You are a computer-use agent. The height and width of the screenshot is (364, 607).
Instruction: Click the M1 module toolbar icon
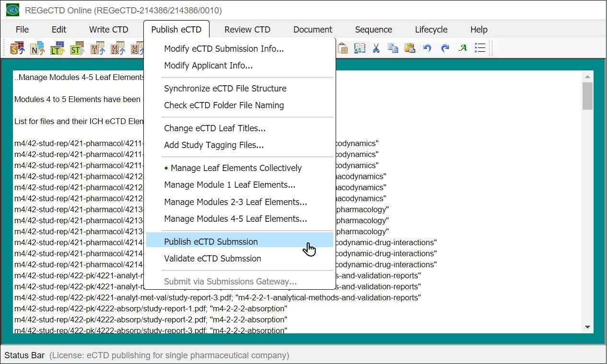point(97,48)
